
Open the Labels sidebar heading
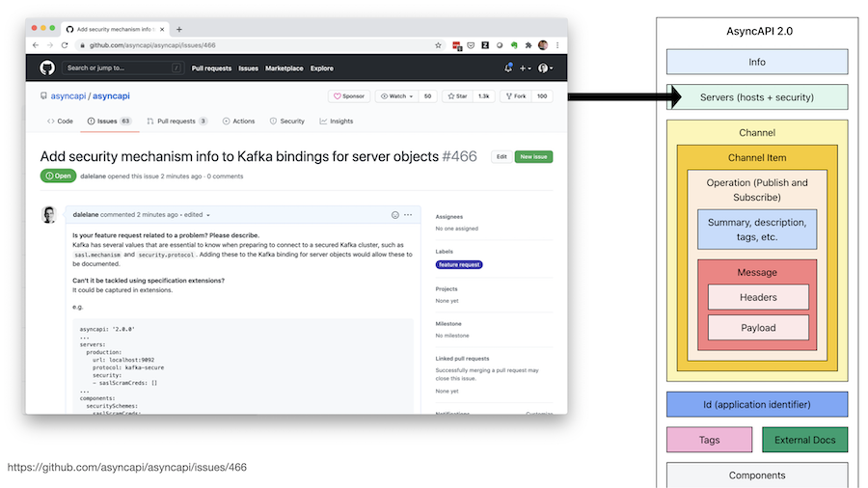point(444,251)
